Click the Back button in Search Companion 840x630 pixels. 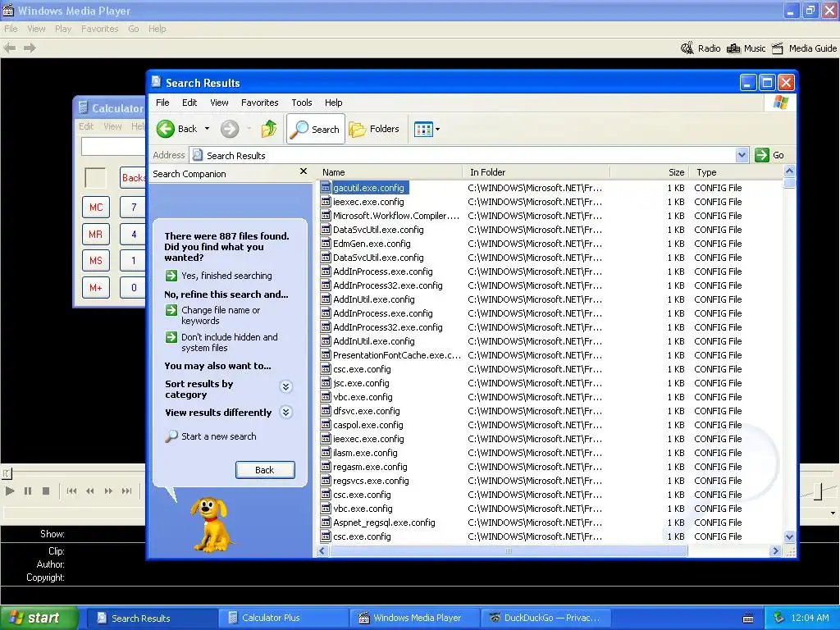click(x=265, y=470)
